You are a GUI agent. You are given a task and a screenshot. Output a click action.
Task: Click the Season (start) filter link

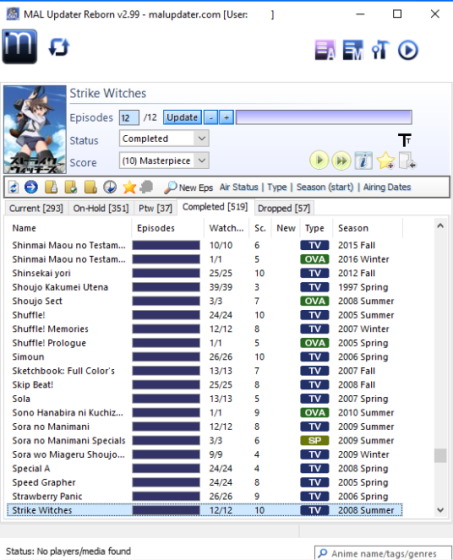click(x=325, y=187)
